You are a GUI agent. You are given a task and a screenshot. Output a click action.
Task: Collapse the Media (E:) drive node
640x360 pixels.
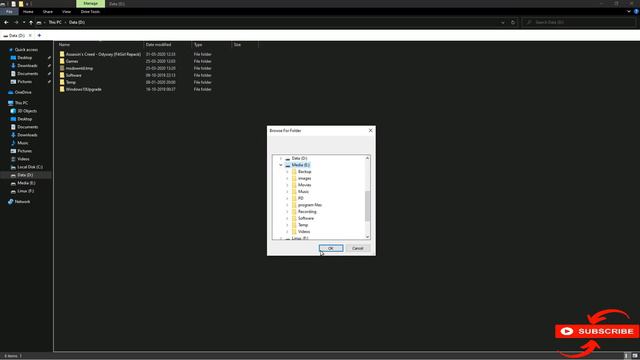pos(281,165)
